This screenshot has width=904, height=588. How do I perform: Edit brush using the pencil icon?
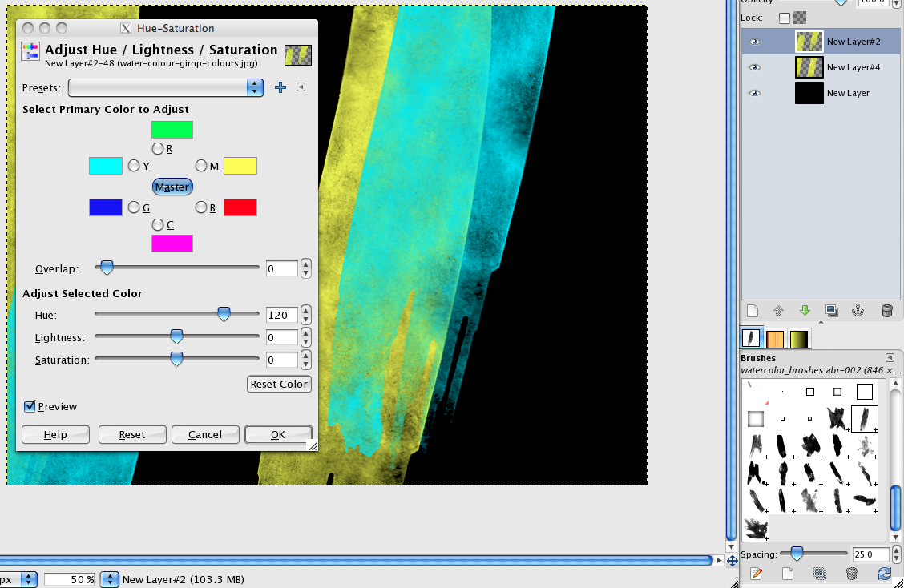point(757,574)
